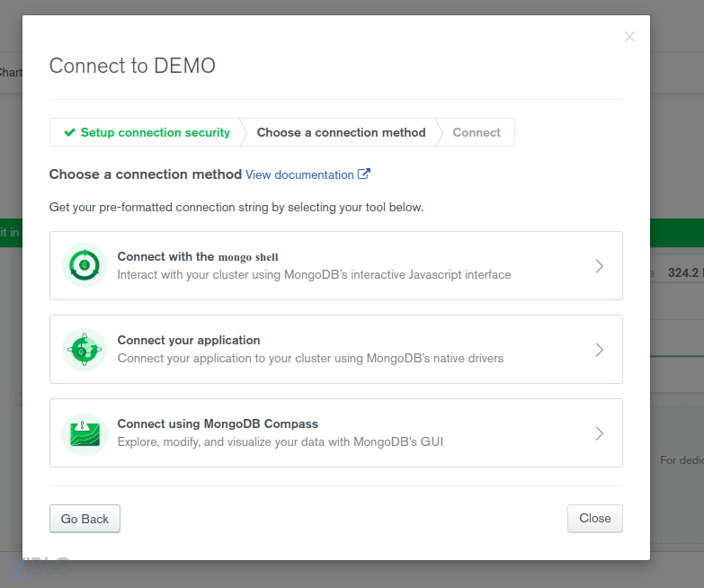Click the Connect your application driver icon
Screen dimensions: 704x588
pos(85,349)
